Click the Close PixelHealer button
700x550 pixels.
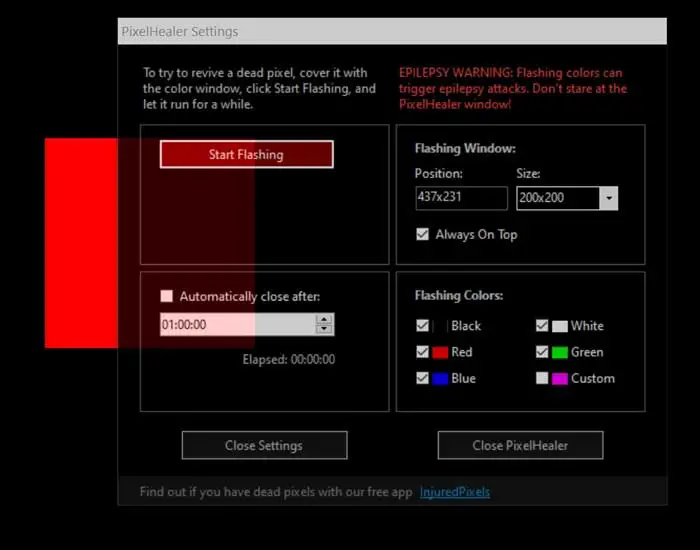(520, 445)
